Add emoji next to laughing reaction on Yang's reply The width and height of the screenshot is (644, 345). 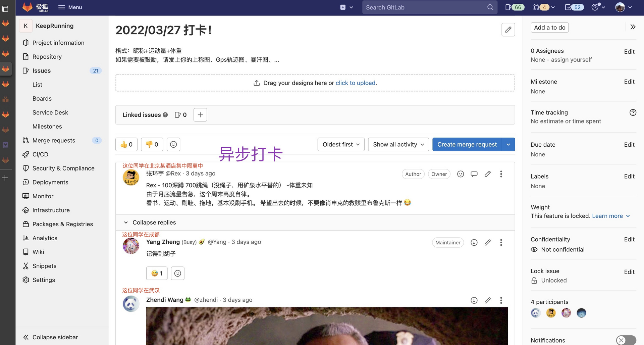pyautogui.click(x=178, y=273)
